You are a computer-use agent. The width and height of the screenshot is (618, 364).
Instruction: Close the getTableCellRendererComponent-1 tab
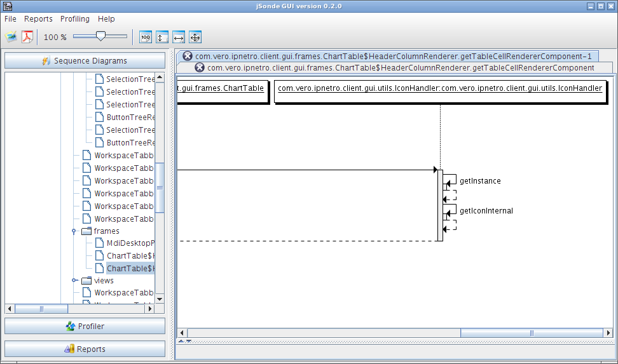pyautogui.click(x=188, y=56)
